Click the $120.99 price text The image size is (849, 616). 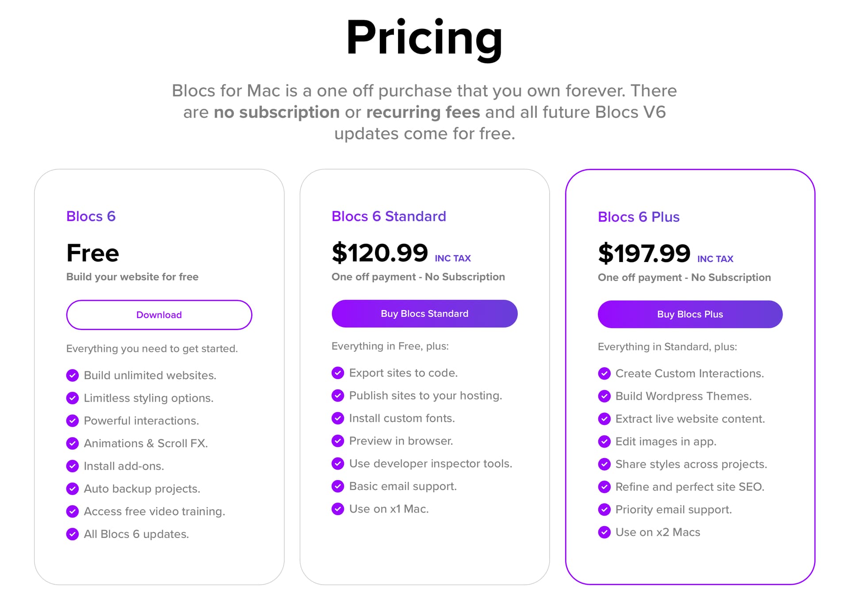pyautogui.click(x=379, y=253)
